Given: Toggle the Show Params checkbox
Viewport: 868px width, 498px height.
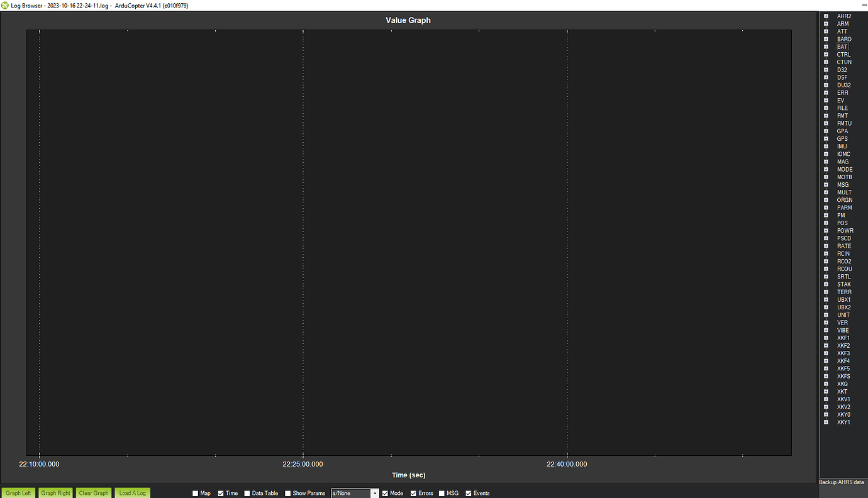Looking at the screenshot, I should pos(288,494).
